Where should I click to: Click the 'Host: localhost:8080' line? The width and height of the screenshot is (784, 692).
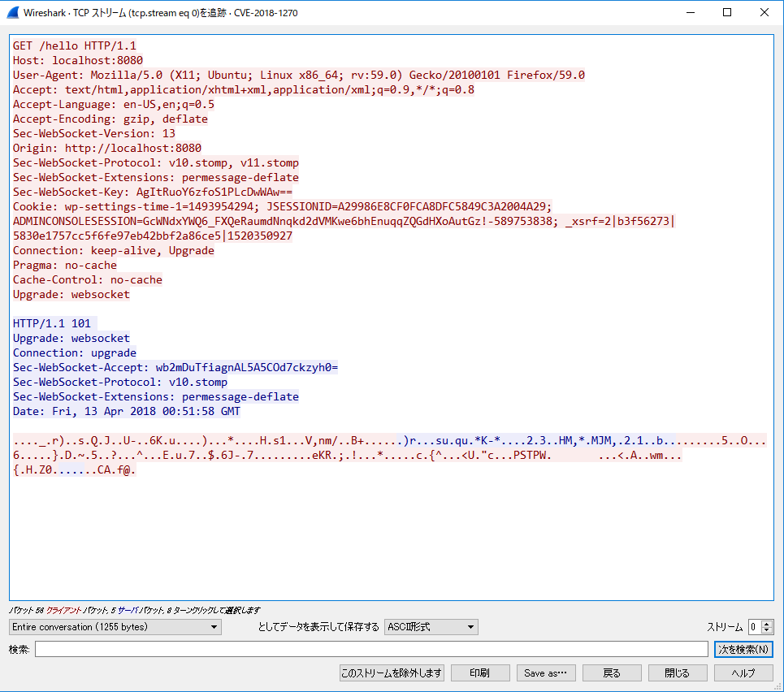click(x=78, y=60)
